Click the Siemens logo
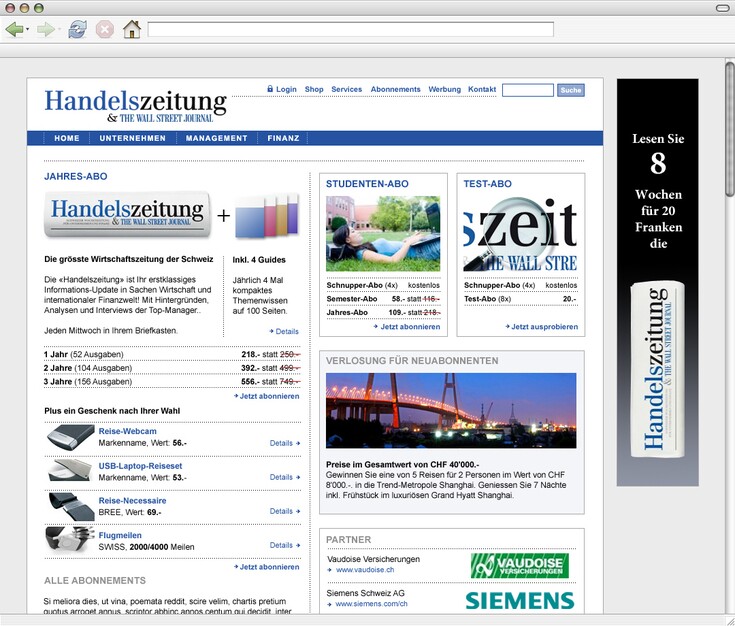Image resolution: width=735 pixels, height=626 pixels. [520, 600]
